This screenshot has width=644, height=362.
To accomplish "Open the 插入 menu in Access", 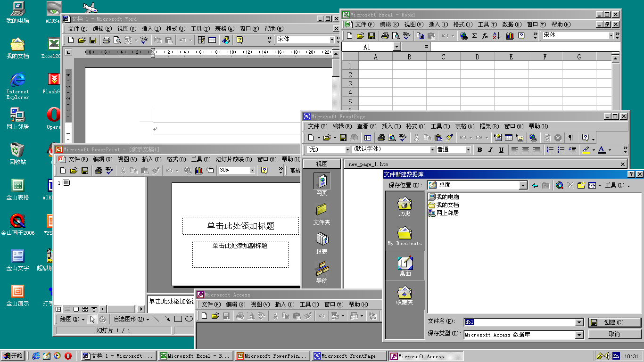I will [284, 304].
